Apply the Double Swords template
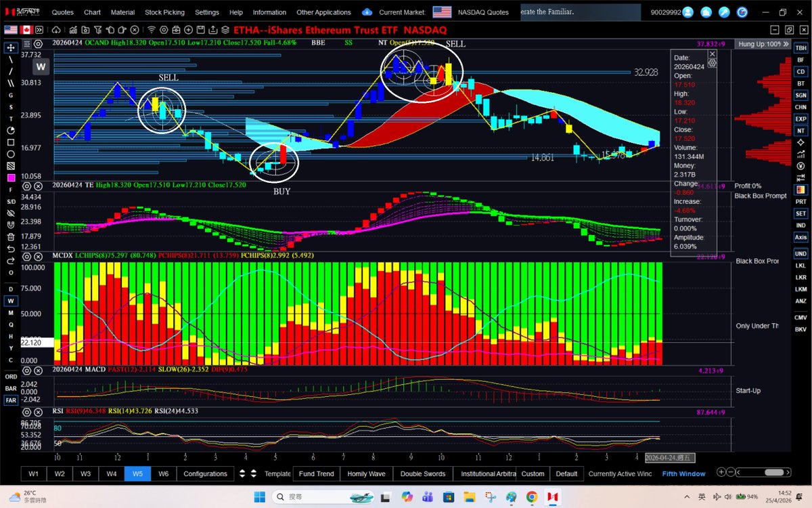812x508 pixels. click(x=423, y=473)
